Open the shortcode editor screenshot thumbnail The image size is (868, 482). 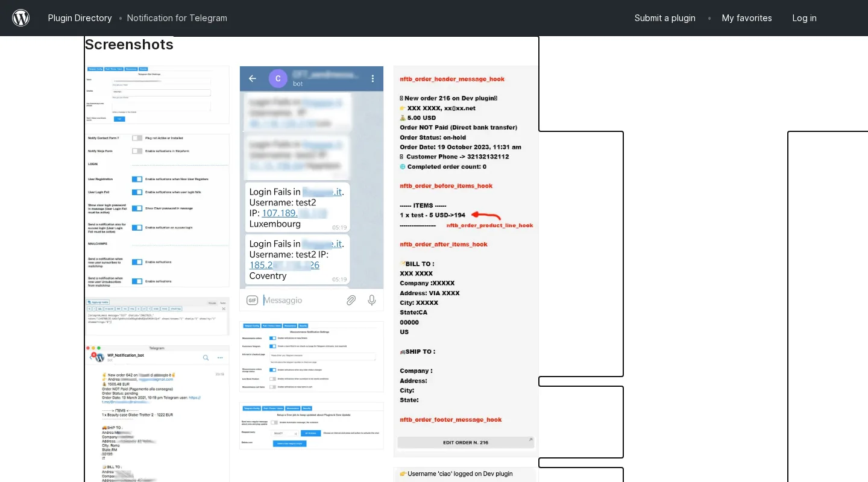pyautogui.click(x=157, y=316)
